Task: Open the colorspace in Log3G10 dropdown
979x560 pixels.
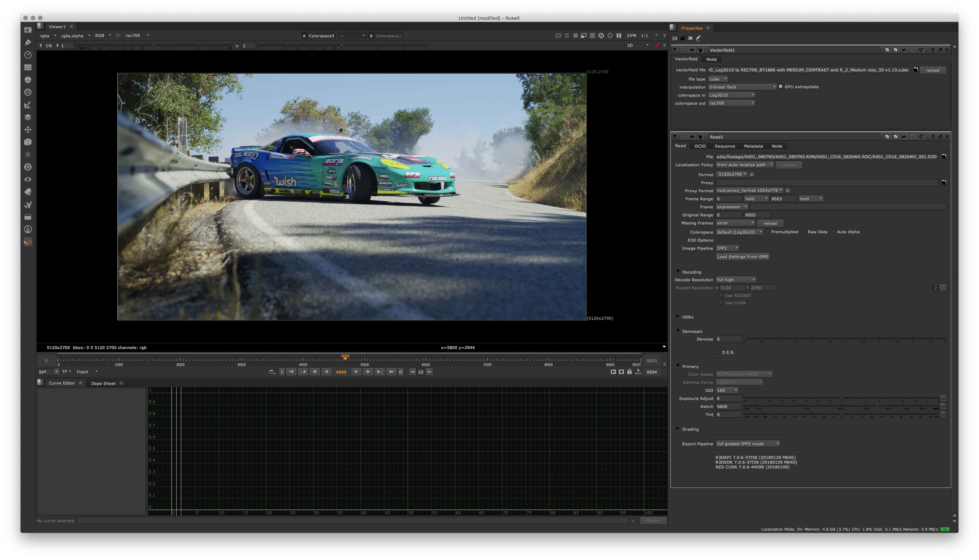Action: click(x=731, y=95)
